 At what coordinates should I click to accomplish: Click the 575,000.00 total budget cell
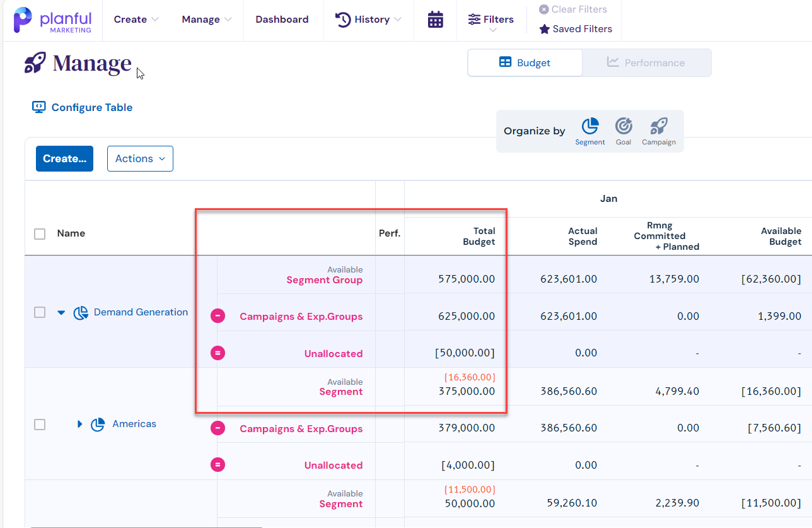467,279
